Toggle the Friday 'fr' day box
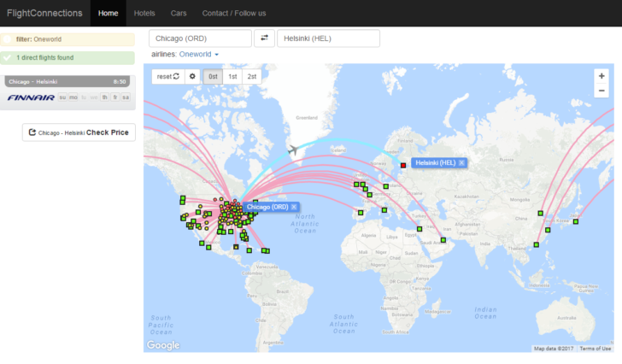This screenshot has width=622, height=364. (x=115, y=97)
